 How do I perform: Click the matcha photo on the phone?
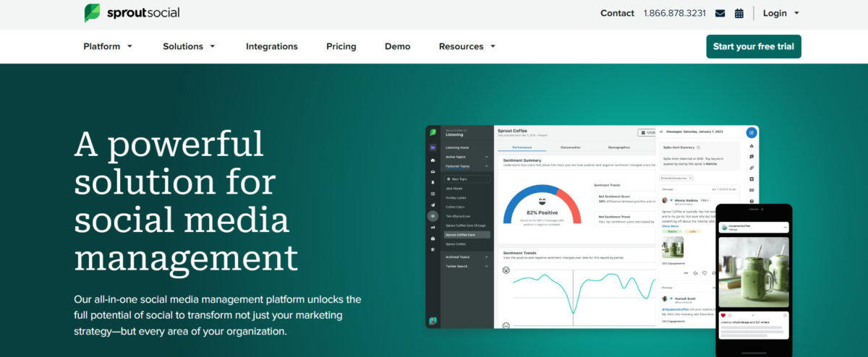[x=754, y=272]
